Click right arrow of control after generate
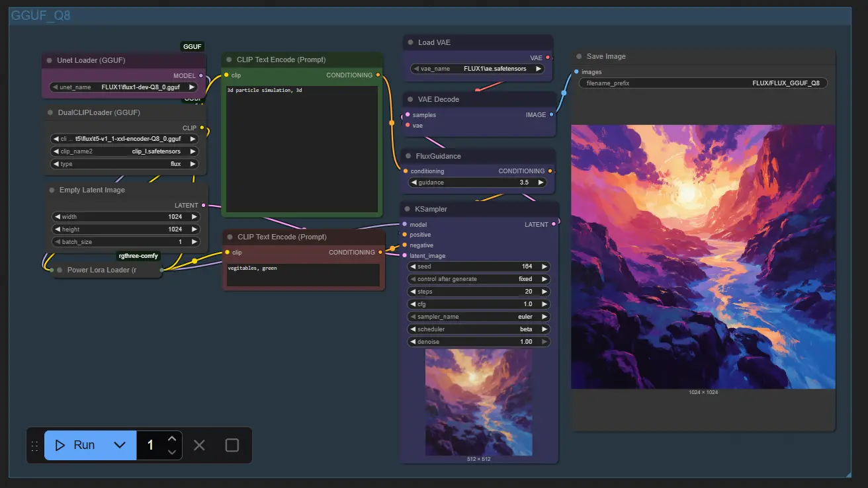 pyautogui.click(x=544, y=279)
